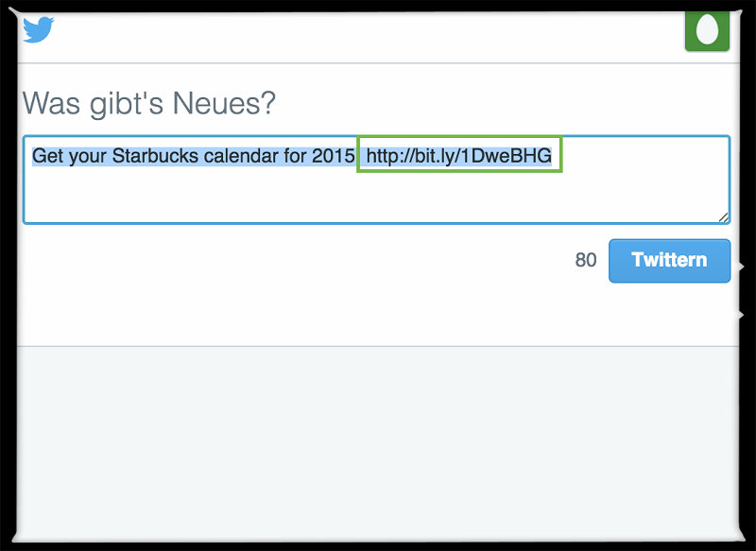Click "2015" in the tweet text
The image size is (756, 551).
pos(333,156)
